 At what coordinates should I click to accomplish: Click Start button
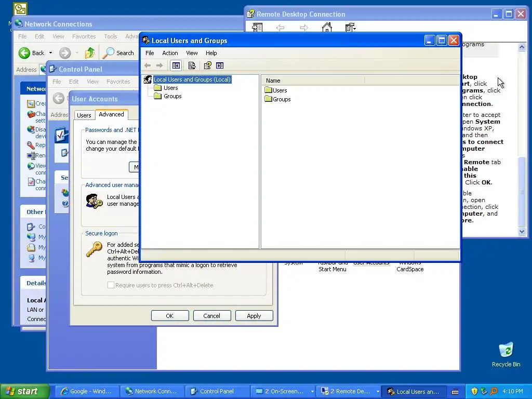tap(24, 391)
